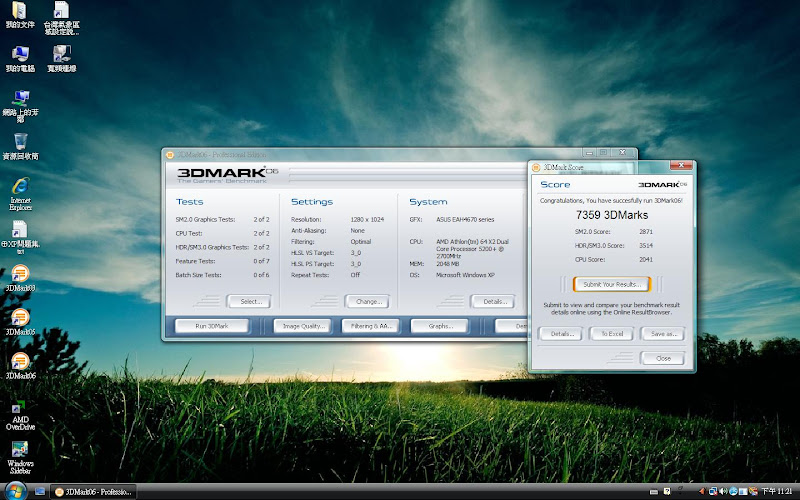Click the orange arrow tray icon

[702, 492]
